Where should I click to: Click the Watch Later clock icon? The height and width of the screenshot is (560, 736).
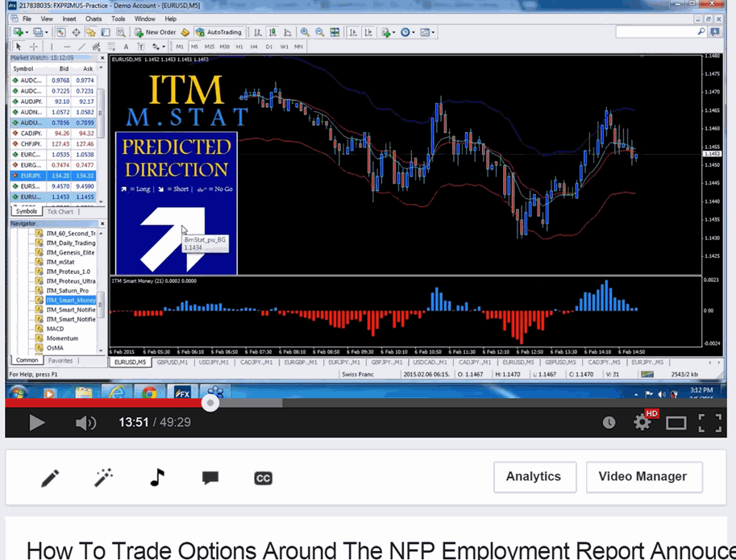tap(609, 422)
